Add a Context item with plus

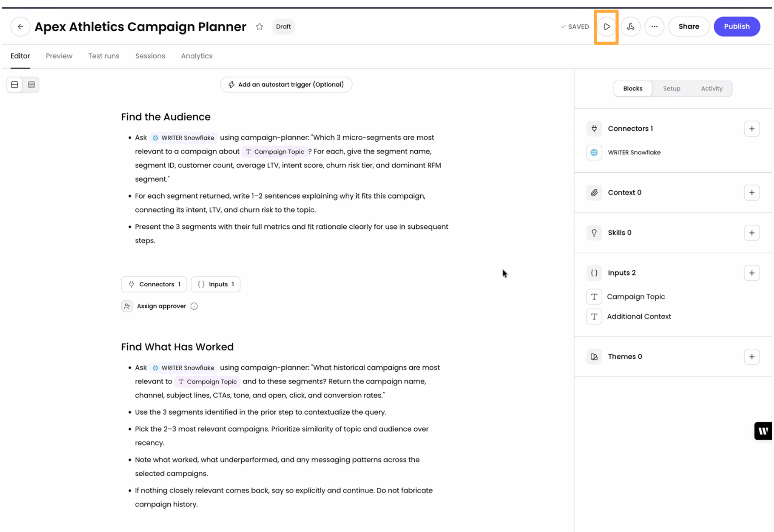pyautogui.click(x=752, y=192)
